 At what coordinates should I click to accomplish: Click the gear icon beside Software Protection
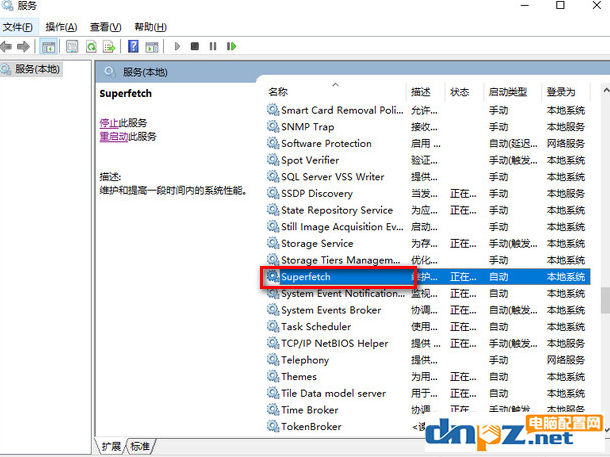coord(273,144)
